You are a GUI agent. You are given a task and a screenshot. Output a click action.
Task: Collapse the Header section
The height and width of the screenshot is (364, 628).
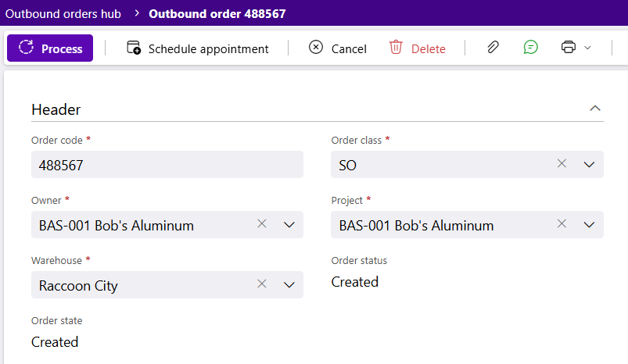pyautogui.click(x=595, y=108)
